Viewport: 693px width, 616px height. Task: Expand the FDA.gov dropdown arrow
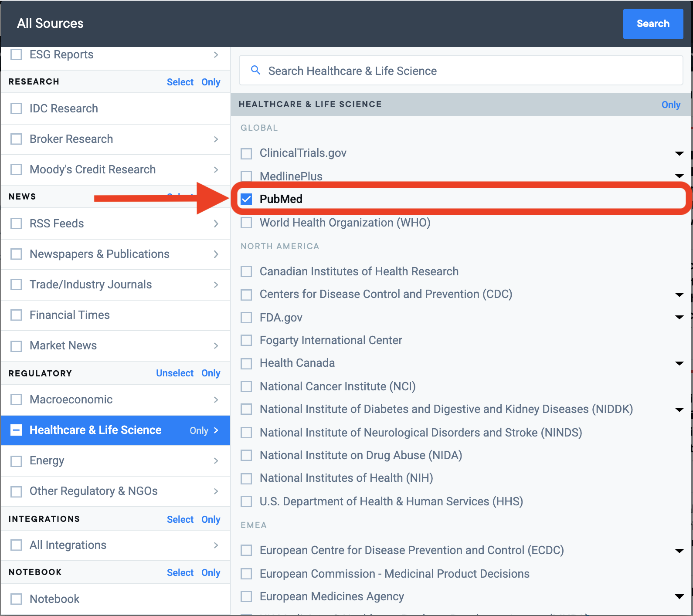click(679, 317)
